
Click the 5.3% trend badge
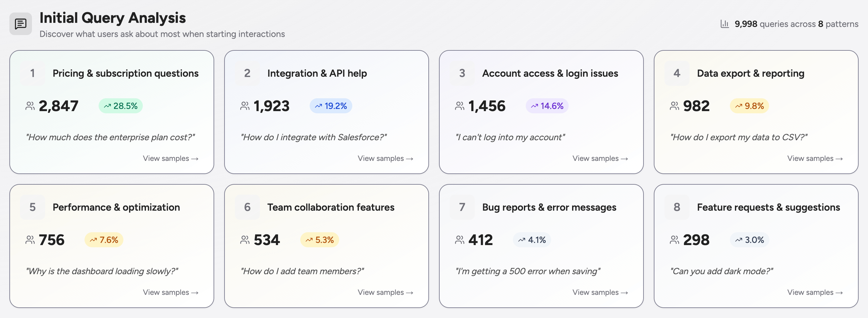click(x=319, y=240)
